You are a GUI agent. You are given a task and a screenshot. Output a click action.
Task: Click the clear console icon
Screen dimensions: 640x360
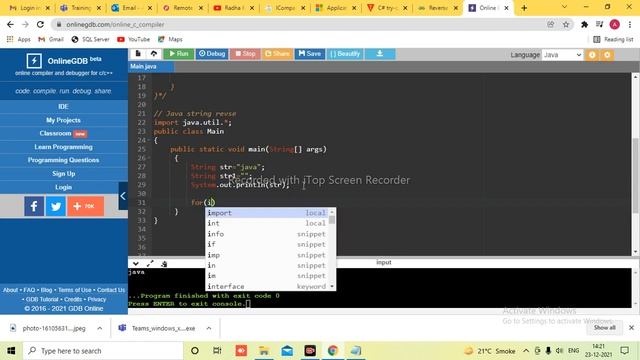[164, 264]
